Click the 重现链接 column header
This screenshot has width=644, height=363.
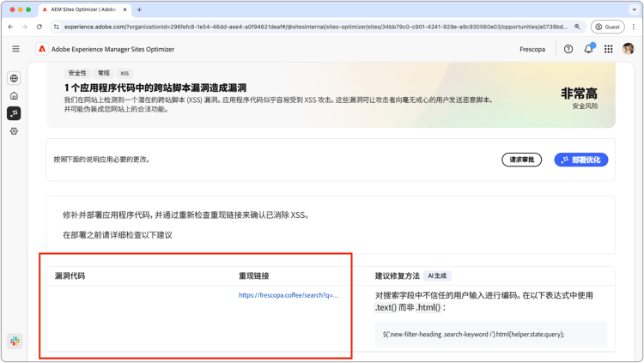tap(254, 276)
